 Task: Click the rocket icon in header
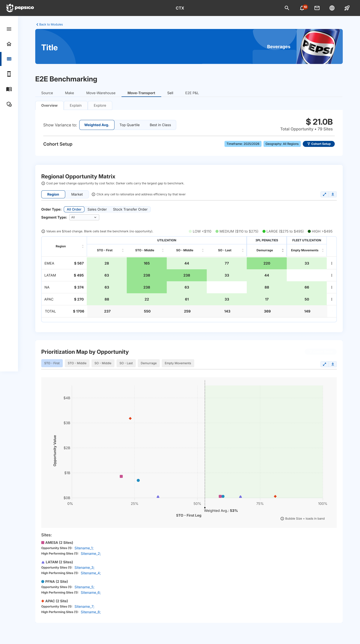coord(347,8)
